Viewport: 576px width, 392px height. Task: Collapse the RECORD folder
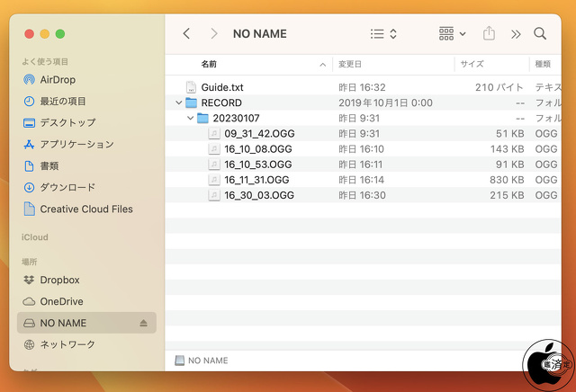click(179, 103)
